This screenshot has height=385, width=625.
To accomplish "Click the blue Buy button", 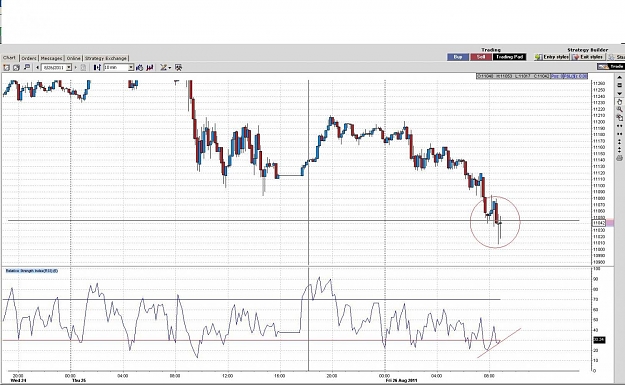I will pyautogui.click(x=458, y=57).
